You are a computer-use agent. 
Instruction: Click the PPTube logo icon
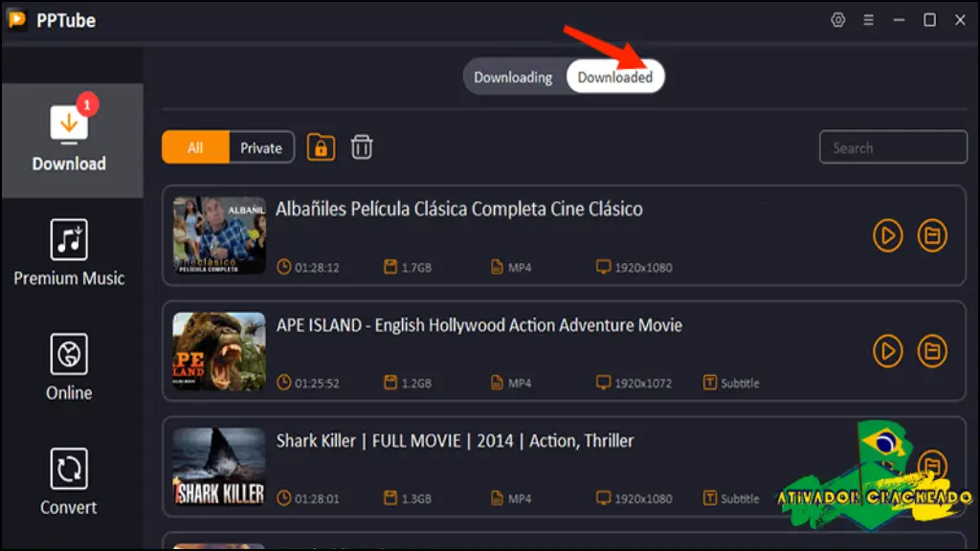coord(17,20)
